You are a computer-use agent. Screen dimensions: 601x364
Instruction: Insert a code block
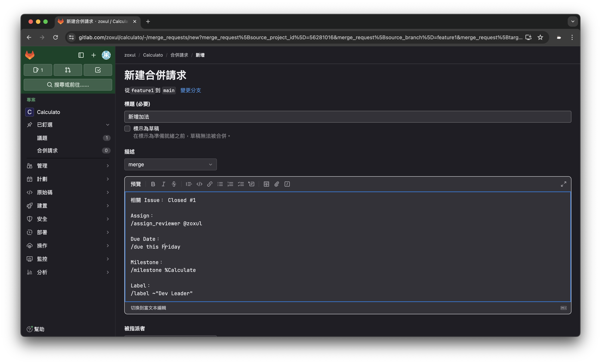point(199,184)
